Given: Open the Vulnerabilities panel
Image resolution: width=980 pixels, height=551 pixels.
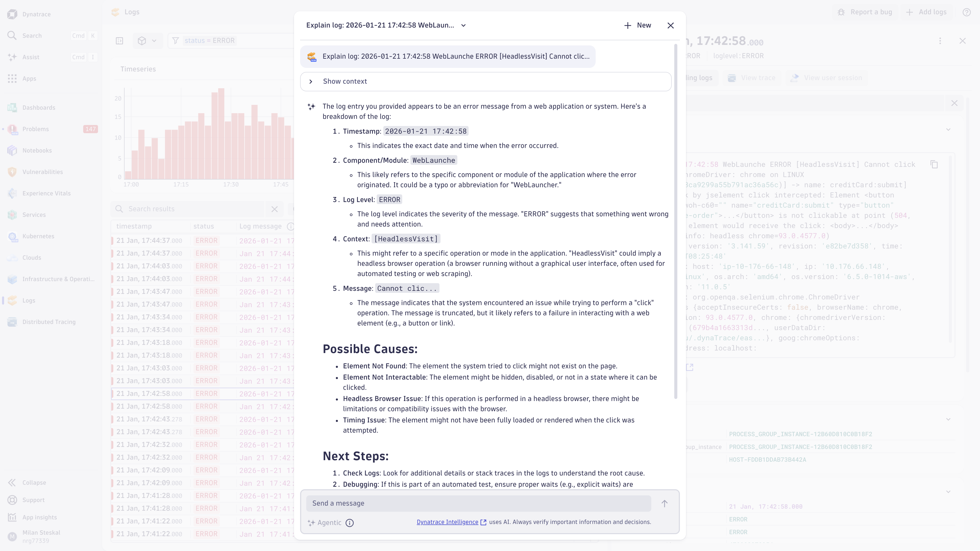Looking at the screenshot, I should (42, 172).
